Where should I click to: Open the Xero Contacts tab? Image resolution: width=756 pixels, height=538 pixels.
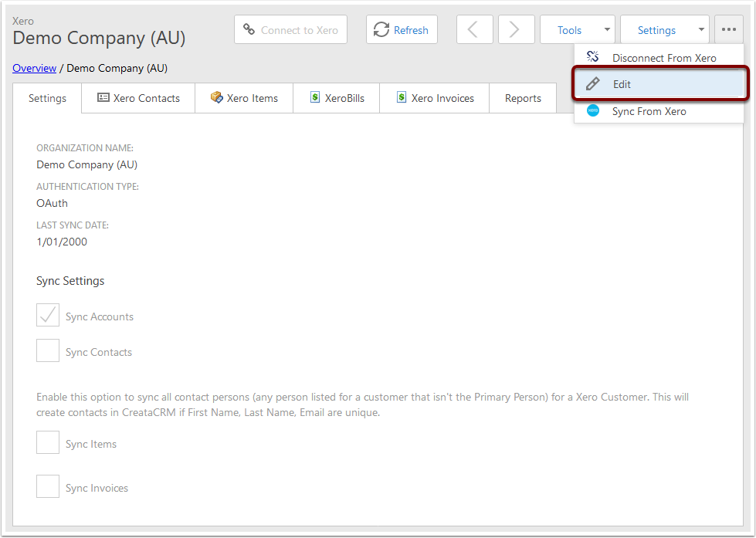pos(138,98)
